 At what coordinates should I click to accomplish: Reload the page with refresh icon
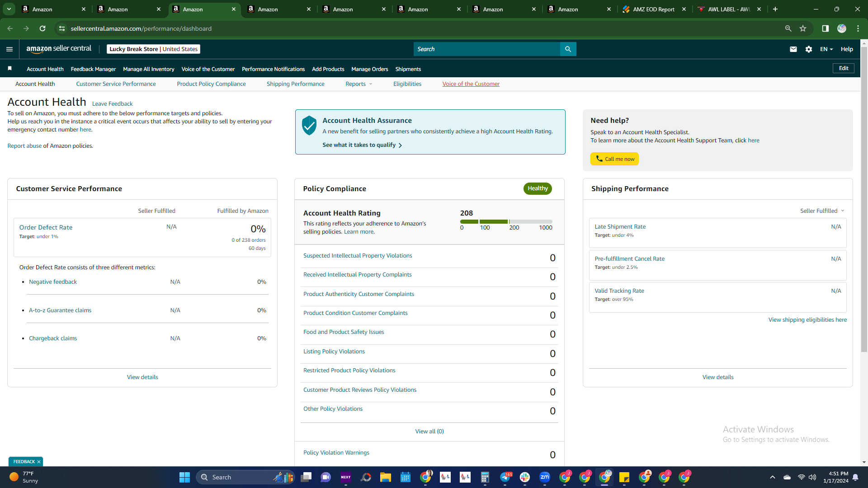click(42, 28)
